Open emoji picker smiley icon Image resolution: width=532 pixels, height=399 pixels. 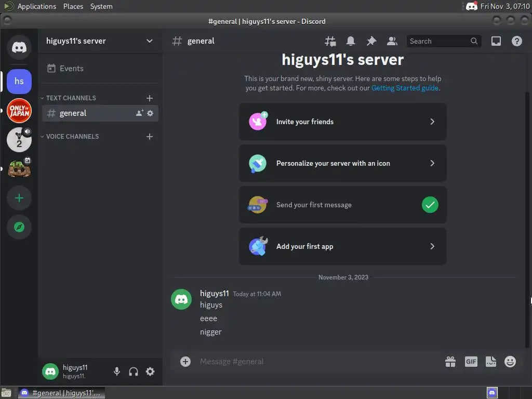click(x=510, y=362)
